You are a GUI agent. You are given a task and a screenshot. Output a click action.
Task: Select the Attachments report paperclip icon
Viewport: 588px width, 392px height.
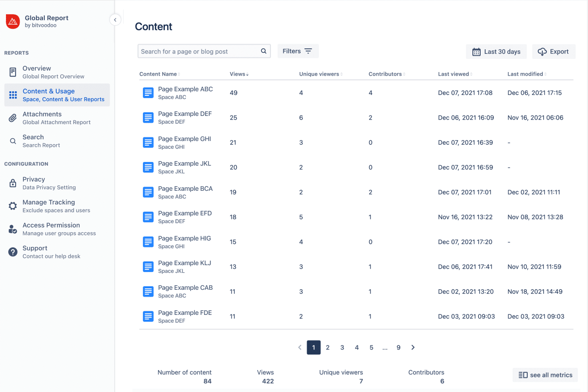[12, 117]
